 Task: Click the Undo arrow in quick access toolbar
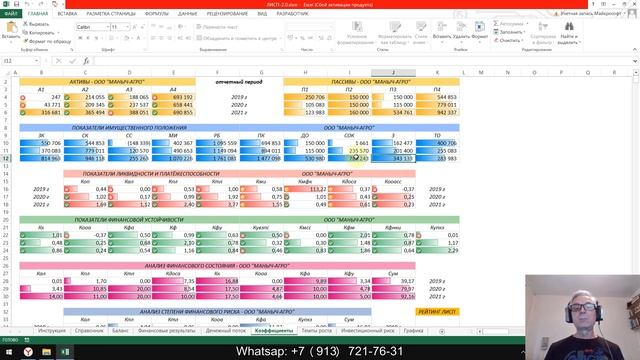[x=27, y=4]
